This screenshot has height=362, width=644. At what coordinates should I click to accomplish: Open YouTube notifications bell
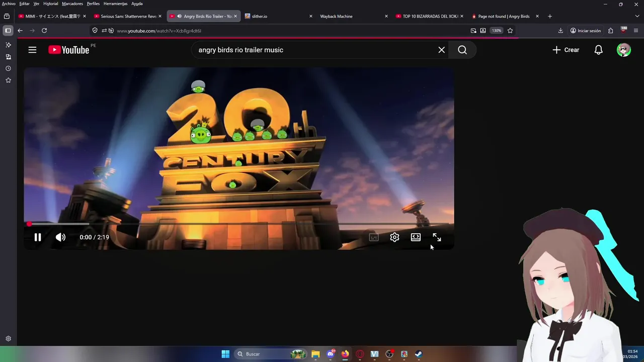(598, 50)
